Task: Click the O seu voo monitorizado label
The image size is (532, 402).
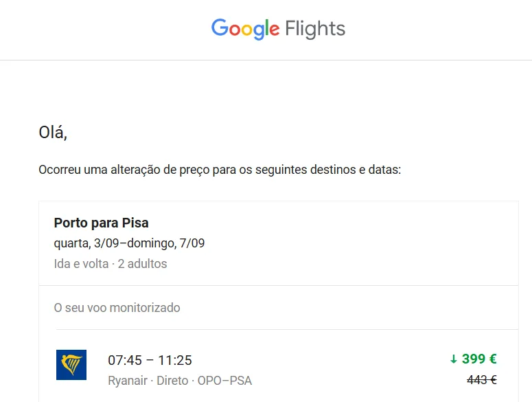Action: tap(117, 307)
